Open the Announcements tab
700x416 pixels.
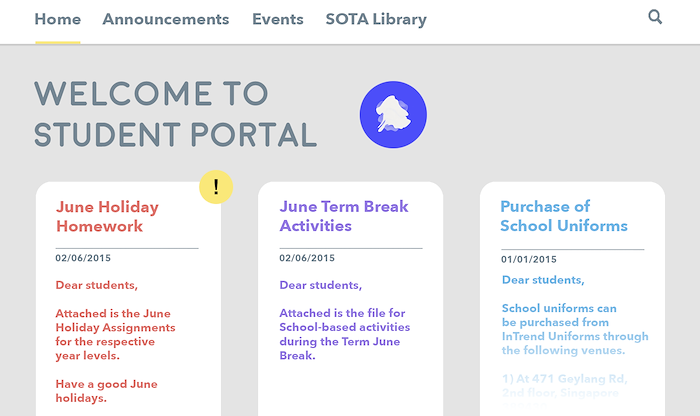point(166,19)
